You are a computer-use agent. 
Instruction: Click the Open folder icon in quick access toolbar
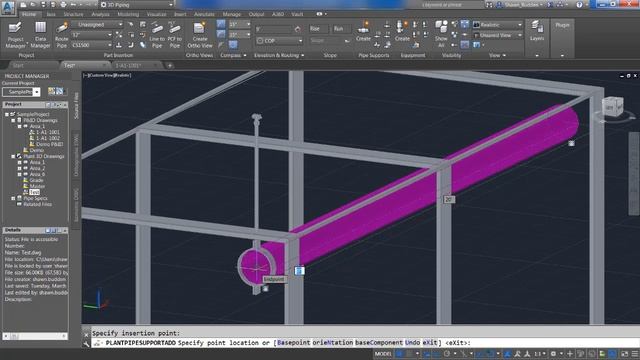(x=33, y=4)
